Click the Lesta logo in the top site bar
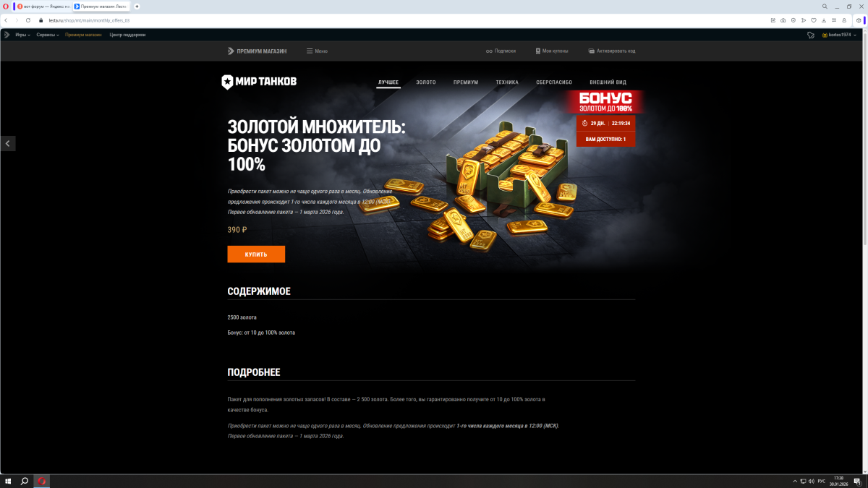868x488 pixels. (x=7, y=34)
